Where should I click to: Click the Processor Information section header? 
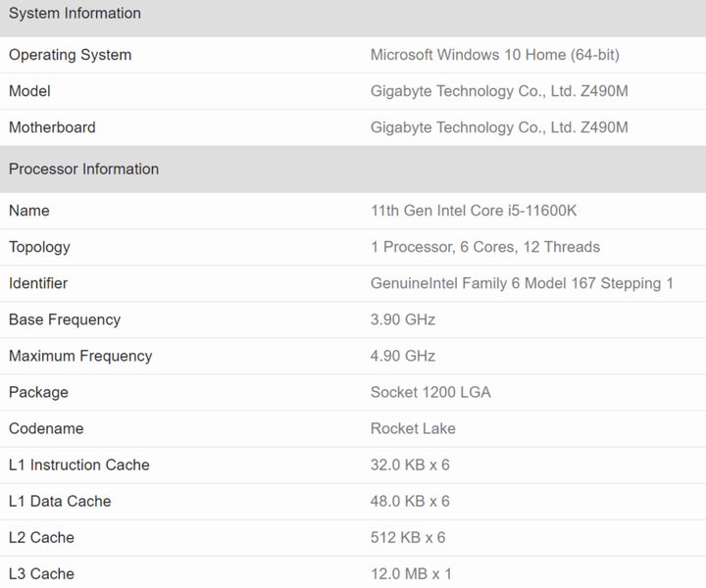click(x=83, y=170)
